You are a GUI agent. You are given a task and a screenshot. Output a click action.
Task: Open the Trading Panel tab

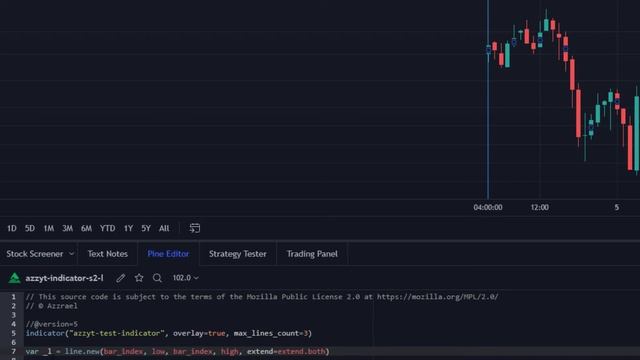312,254
